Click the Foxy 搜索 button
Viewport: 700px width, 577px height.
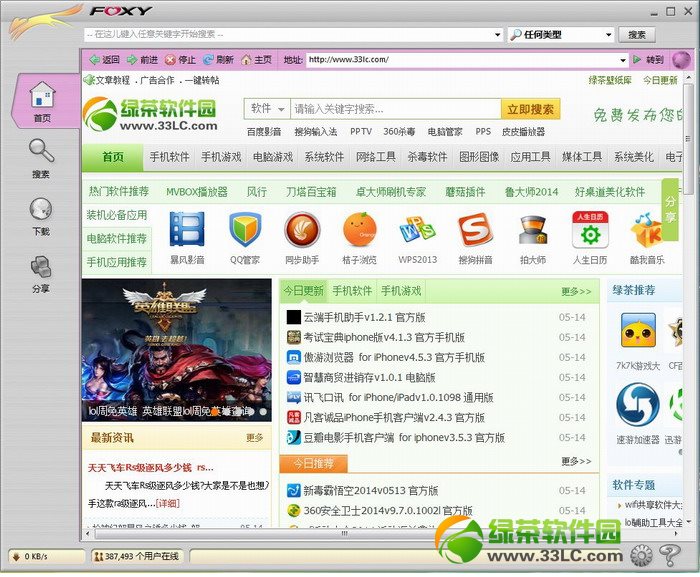(637, 34)
